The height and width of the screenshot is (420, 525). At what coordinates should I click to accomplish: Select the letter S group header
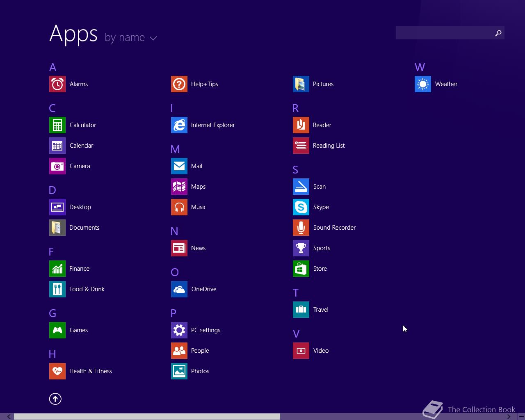coord(296,170)
